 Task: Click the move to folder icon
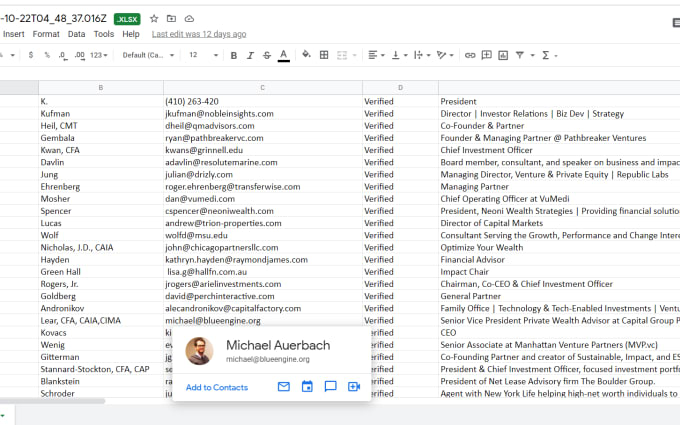[171, 19]
